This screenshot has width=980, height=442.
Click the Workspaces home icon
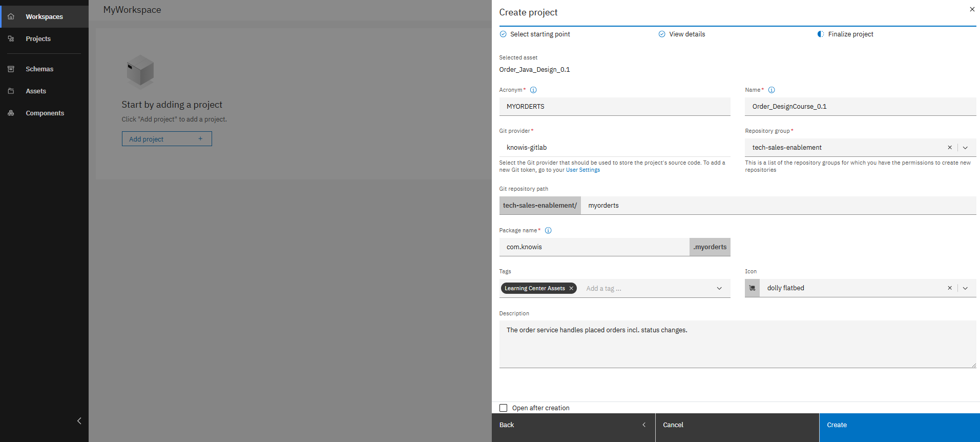coord(11,16)
